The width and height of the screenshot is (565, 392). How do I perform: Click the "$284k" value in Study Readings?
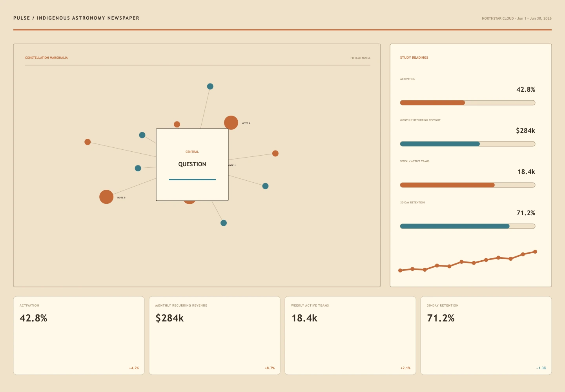coord(526,131)
